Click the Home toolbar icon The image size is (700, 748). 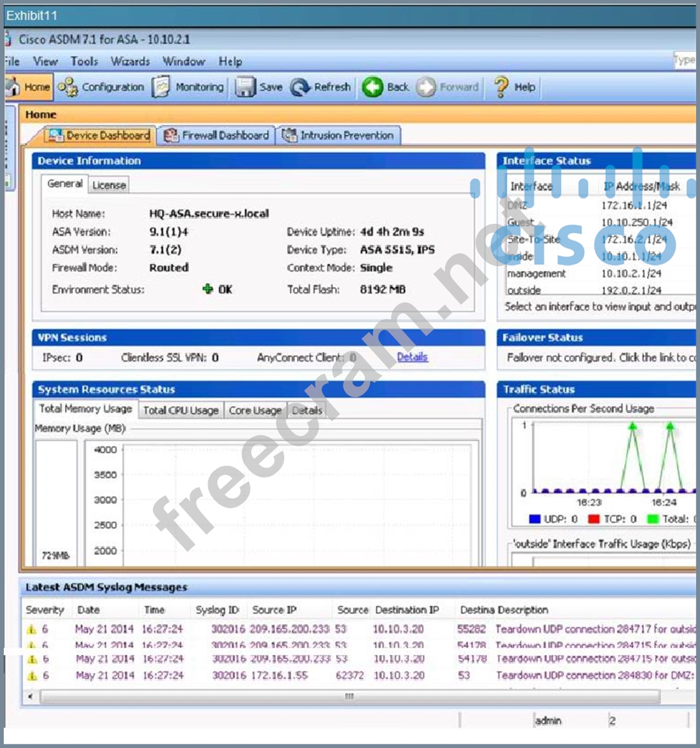click(12, 87)
